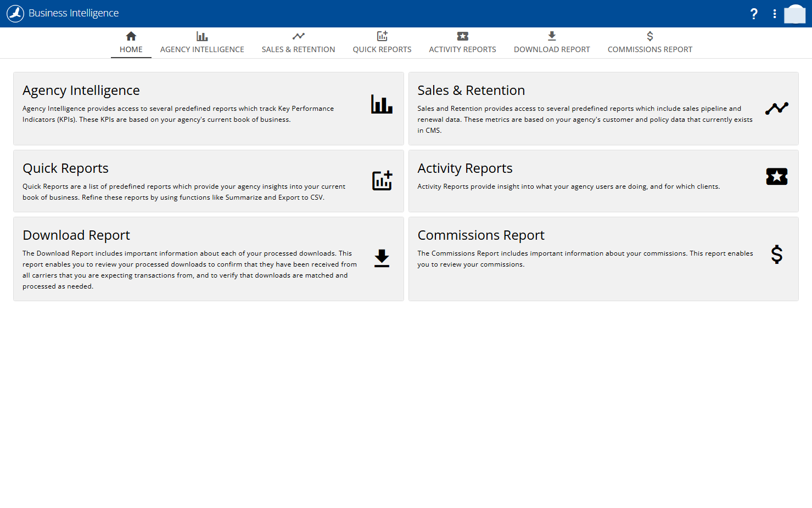Open the vertical three-dot options menu
This screenshot has width=812, height=508.
click(775, 14)
